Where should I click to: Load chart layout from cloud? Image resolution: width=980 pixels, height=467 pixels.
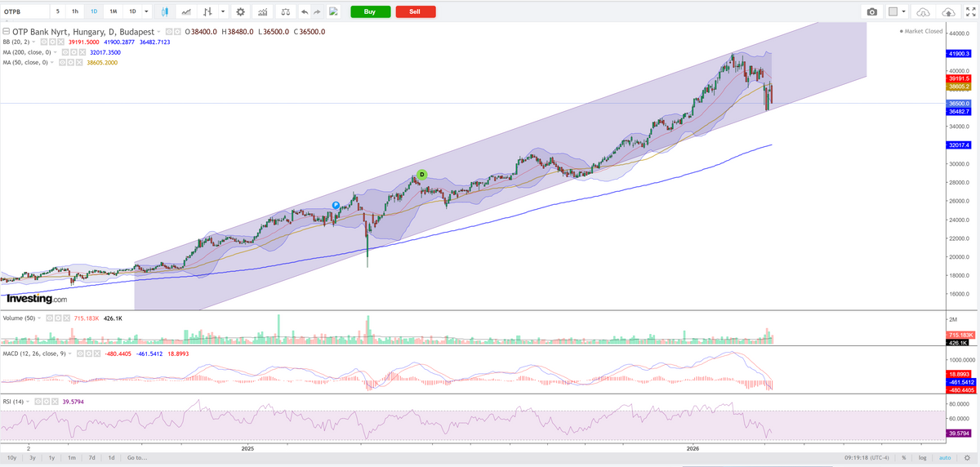(923, 11)
